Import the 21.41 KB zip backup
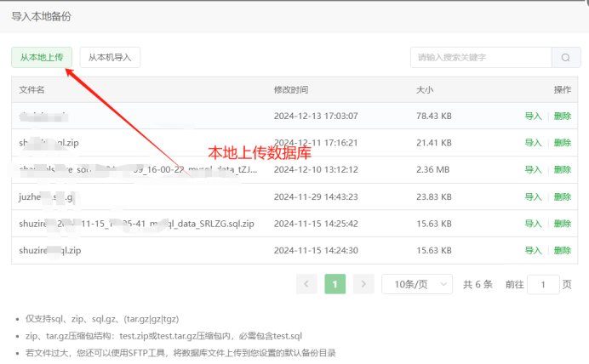Screen dimensions: 589x364 click(x=533, y=143)
